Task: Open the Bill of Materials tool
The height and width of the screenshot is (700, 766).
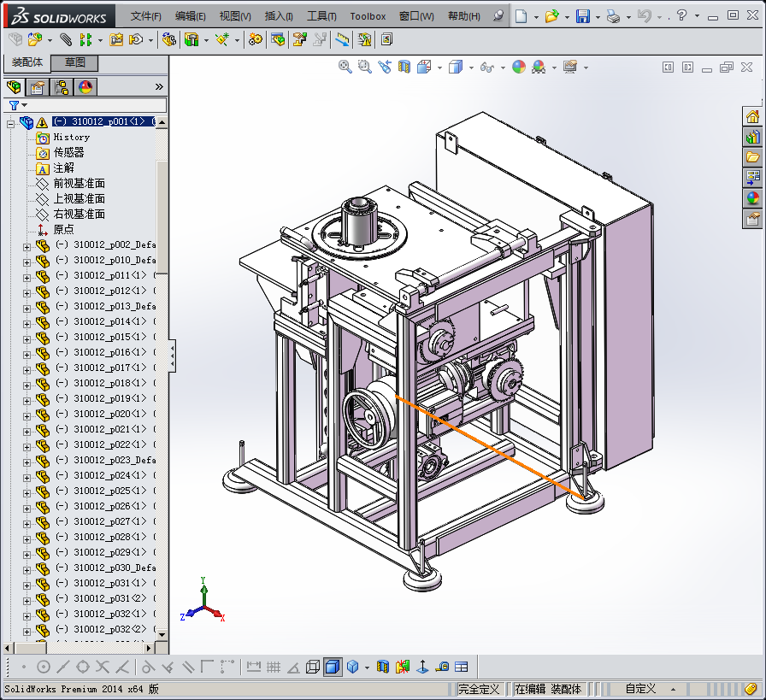Action: click(278, 39)
